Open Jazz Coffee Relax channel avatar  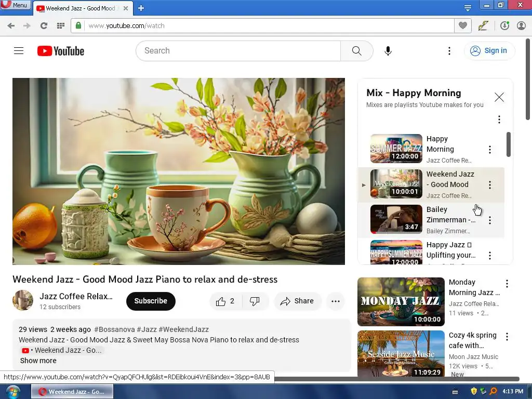click(23, 300)
